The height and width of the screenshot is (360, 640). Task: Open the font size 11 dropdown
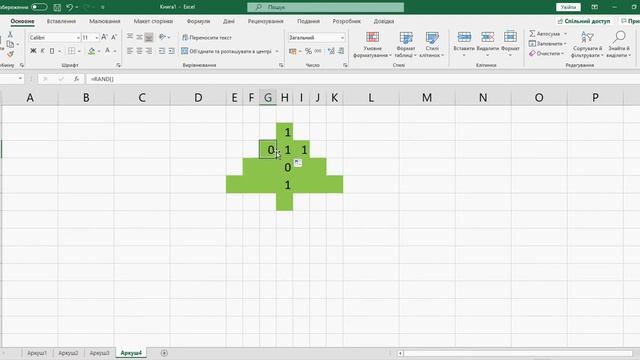[x=97, y=38]
